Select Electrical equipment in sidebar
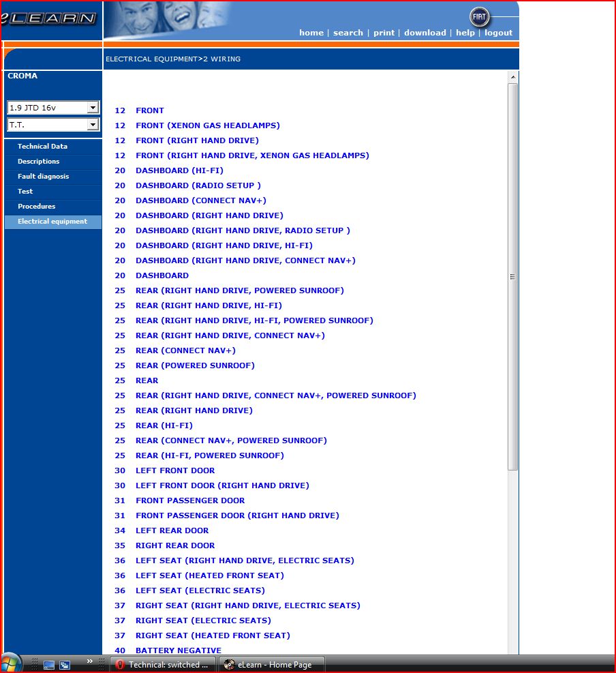This screenshot has width=616, height=673. [53, 222]
